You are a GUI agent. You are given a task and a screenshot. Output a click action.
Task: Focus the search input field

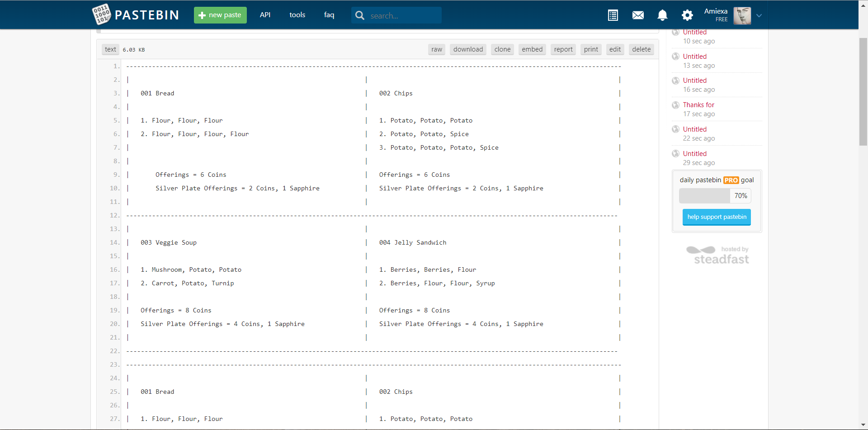(402, 16)
